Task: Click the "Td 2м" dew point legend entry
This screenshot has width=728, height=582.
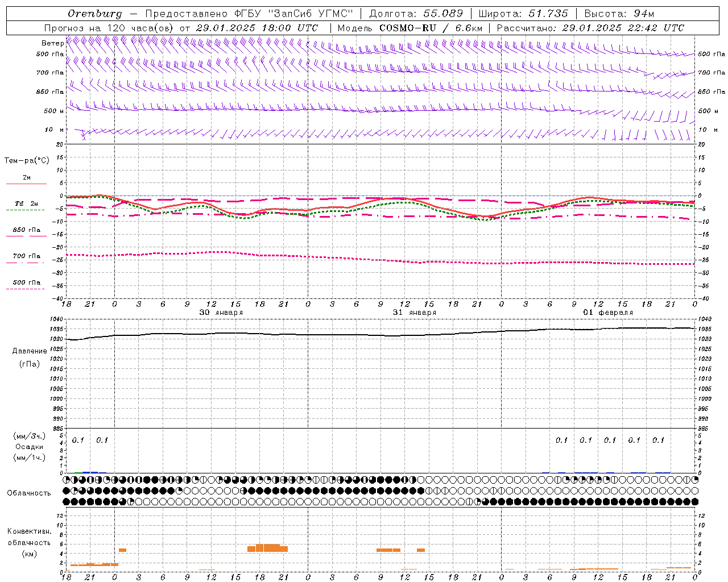Action: 27,203
